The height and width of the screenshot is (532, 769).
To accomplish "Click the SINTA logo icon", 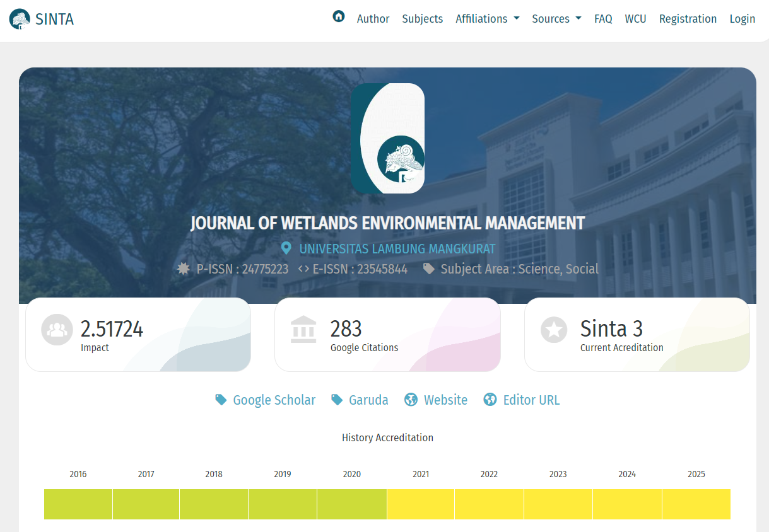I will click(20, 19).
